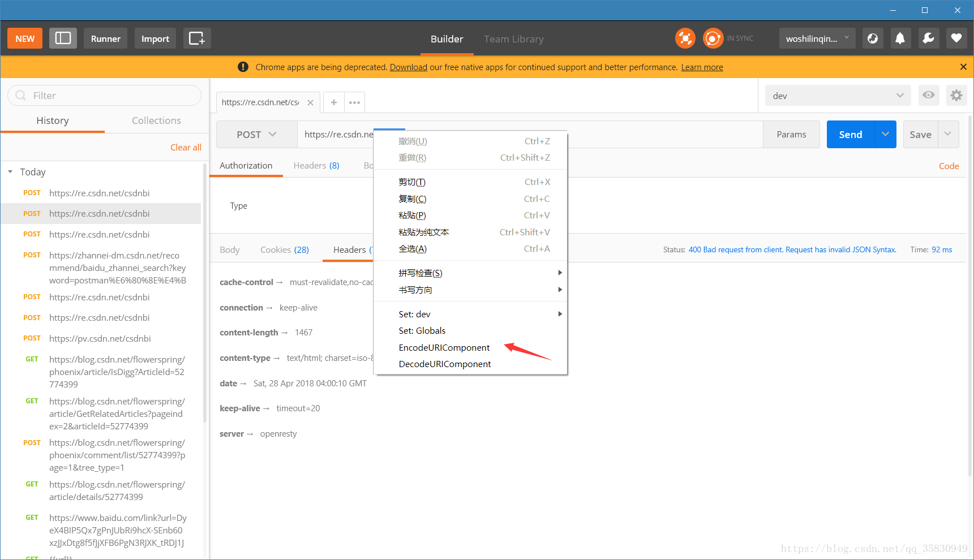Click Learn more link
Screen dimensions: 974x560
point(702,67)
